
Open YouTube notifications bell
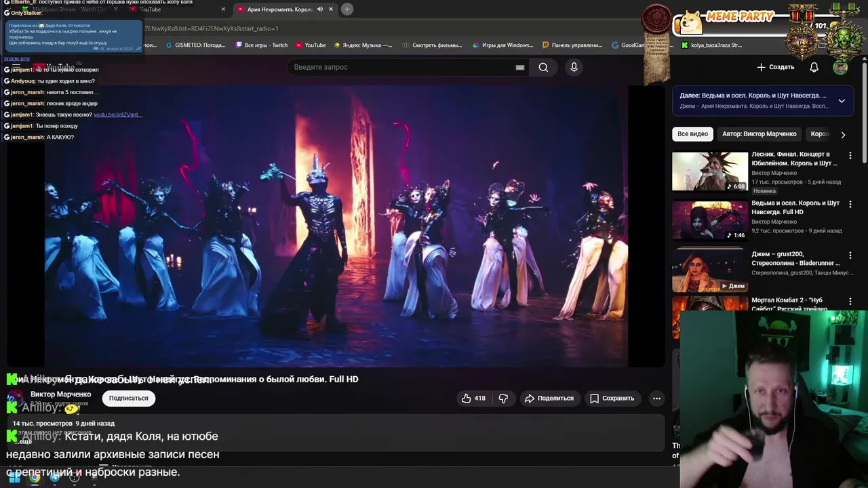point(814,67)
